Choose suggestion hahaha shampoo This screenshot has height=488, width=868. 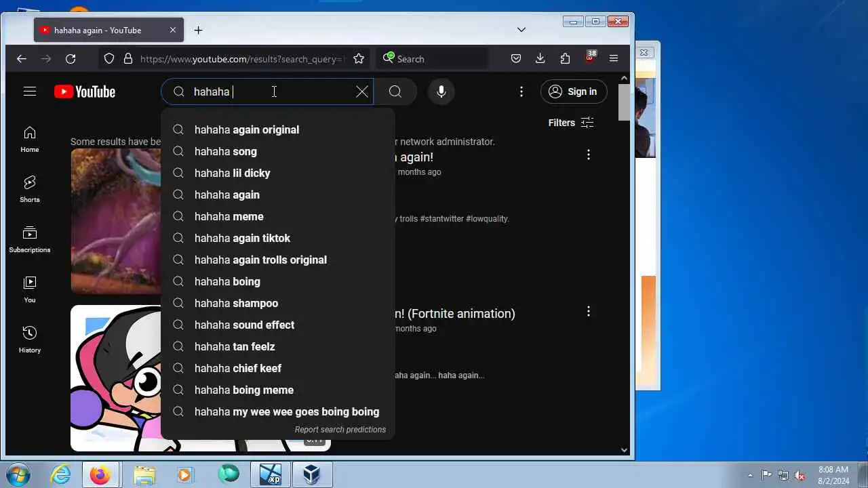(x=277, y=303)
